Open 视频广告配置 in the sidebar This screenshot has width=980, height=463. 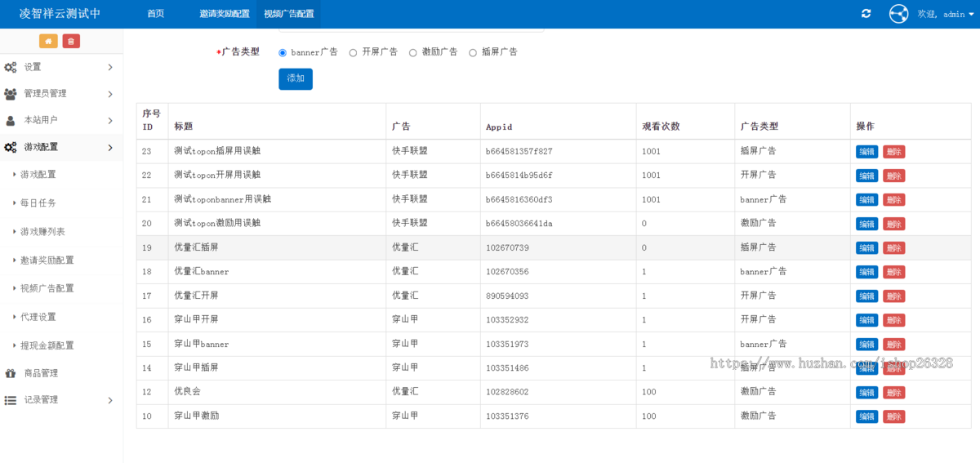tap(47, 288)
